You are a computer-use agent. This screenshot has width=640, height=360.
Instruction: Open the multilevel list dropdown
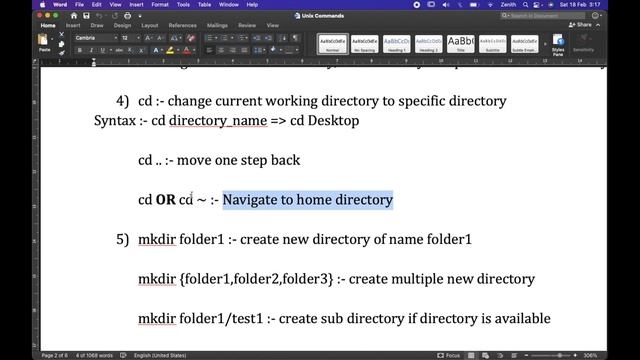click(247, 38)
